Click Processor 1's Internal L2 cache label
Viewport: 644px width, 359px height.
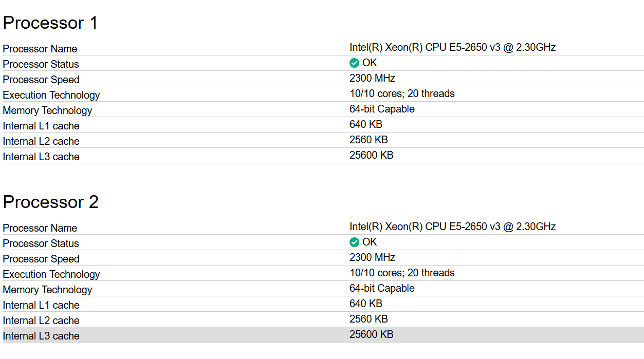(41, 141)
